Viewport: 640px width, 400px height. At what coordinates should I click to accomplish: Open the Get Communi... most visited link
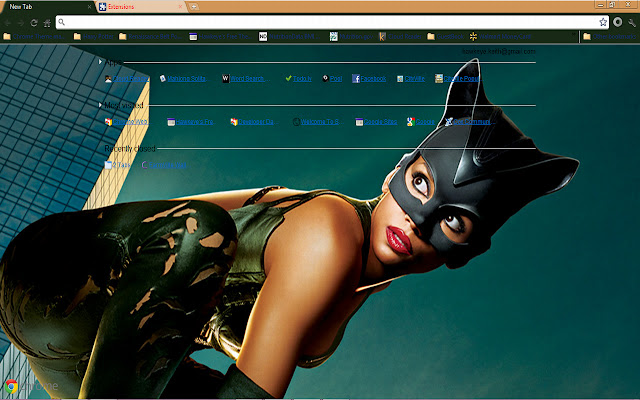[470, 122]
